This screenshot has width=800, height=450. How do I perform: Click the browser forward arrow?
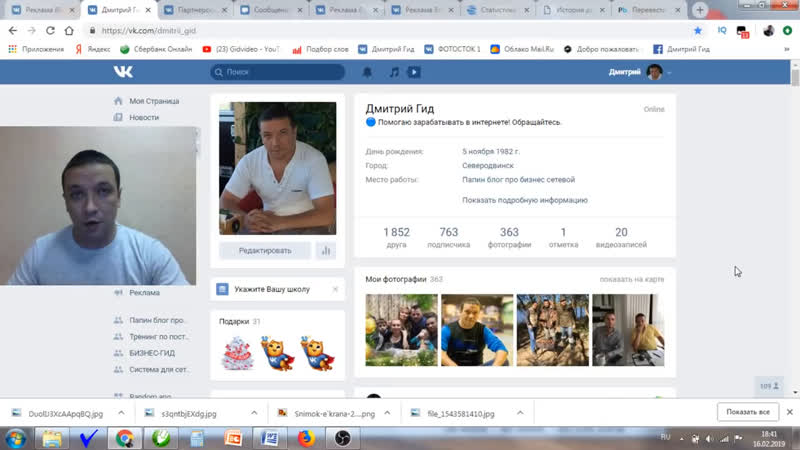click(32, 31)
